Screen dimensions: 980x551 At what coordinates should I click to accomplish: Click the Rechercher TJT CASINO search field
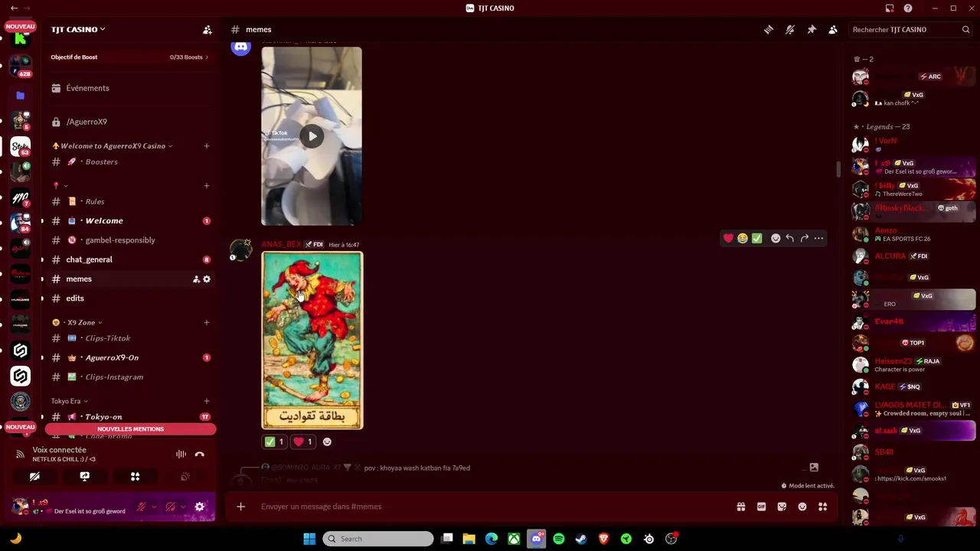click(x=910, y=29)
